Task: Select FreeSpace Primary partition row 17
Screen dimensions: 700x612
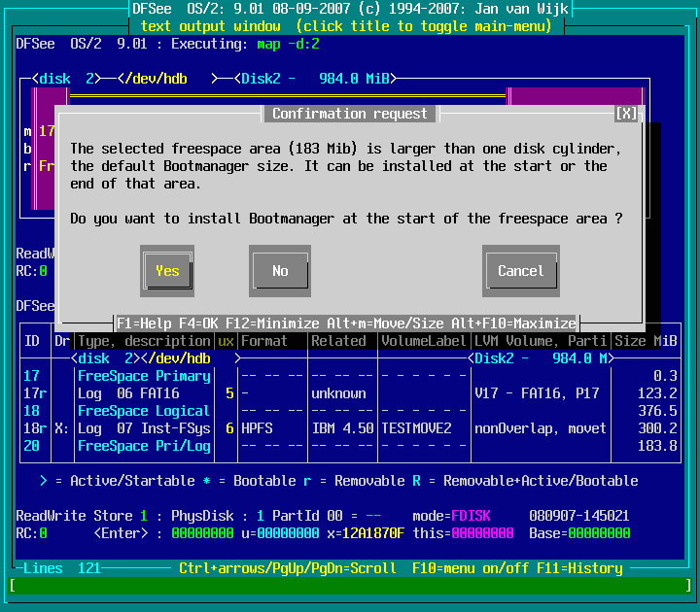Action: pos(144,376)
